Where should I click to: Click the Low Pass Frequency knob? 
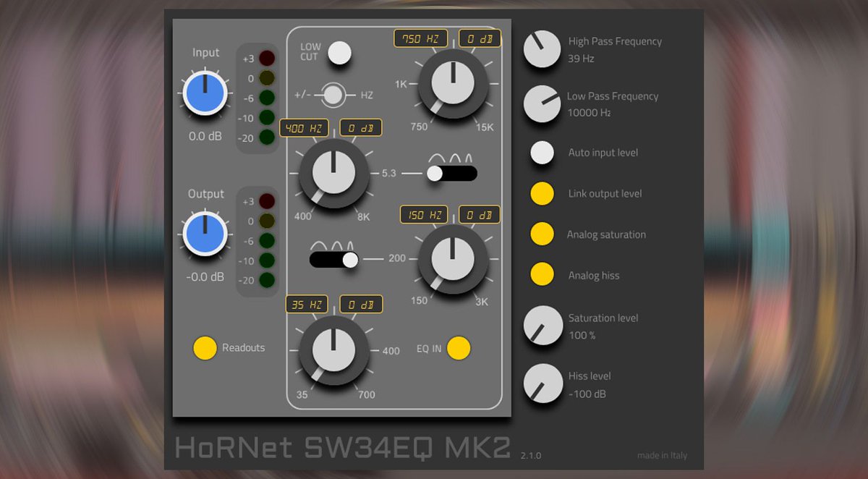542,103
